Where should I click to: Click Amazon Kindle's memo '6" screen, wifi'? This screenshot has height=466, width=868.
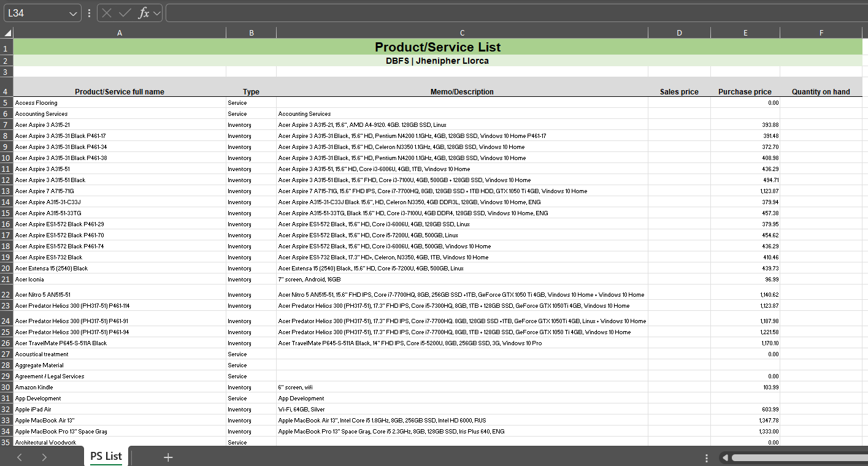[x=462, y=388]
